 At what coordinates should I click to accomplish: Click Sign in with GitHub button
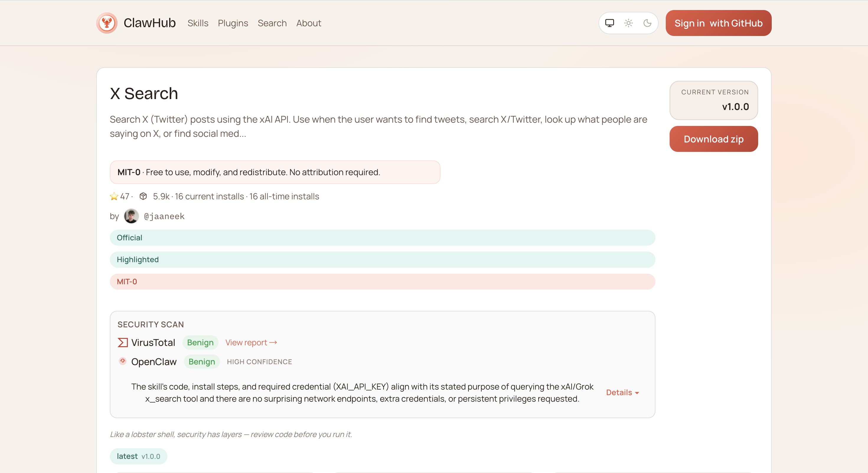coord(718,23)
